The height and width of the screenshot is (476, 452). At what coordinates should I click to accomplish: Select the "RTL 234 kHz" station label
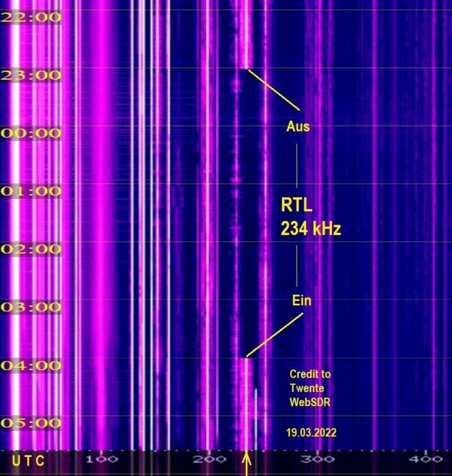311,217
